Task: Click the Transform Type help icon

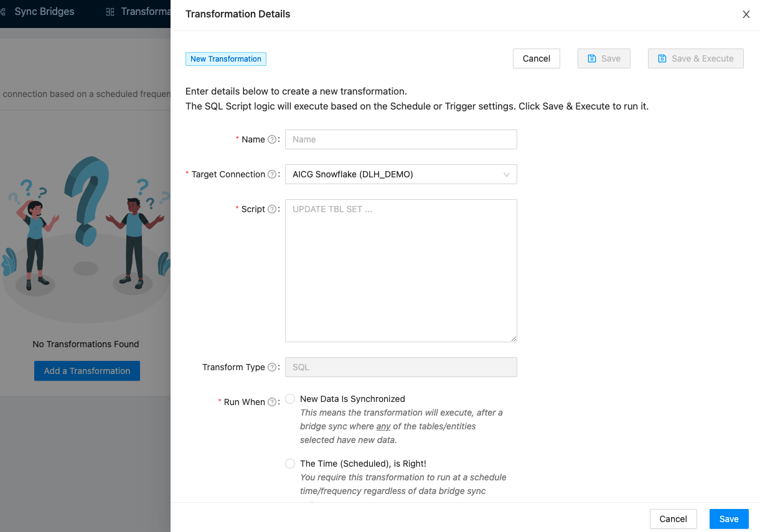Action: click(272, 367)
